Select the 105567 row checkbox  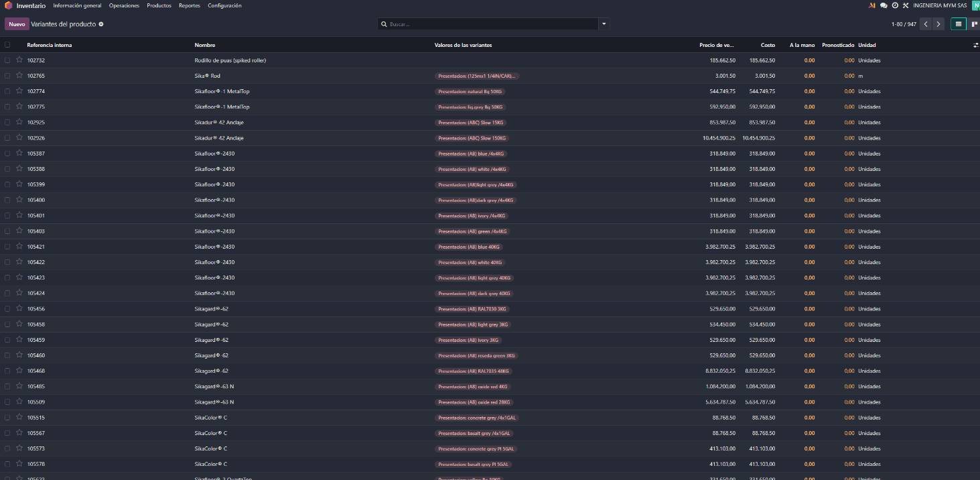click(7, 433)
